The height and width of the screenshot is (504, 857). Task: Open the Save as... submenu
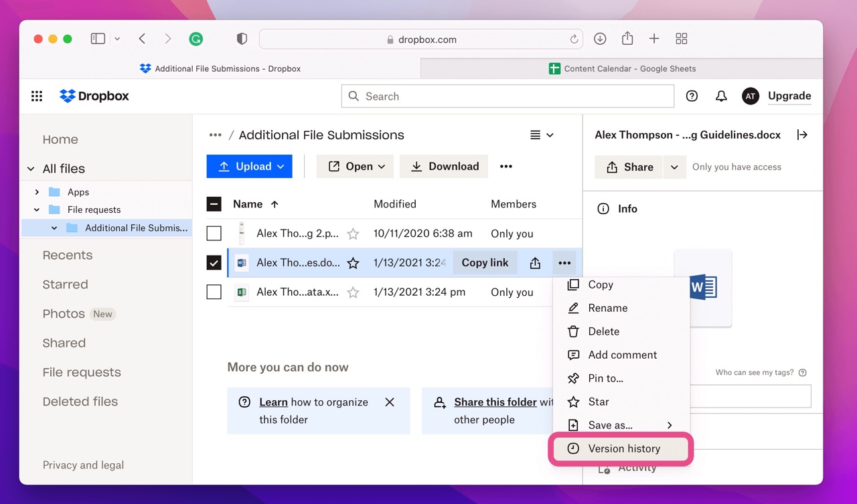[x=621, y=425]
